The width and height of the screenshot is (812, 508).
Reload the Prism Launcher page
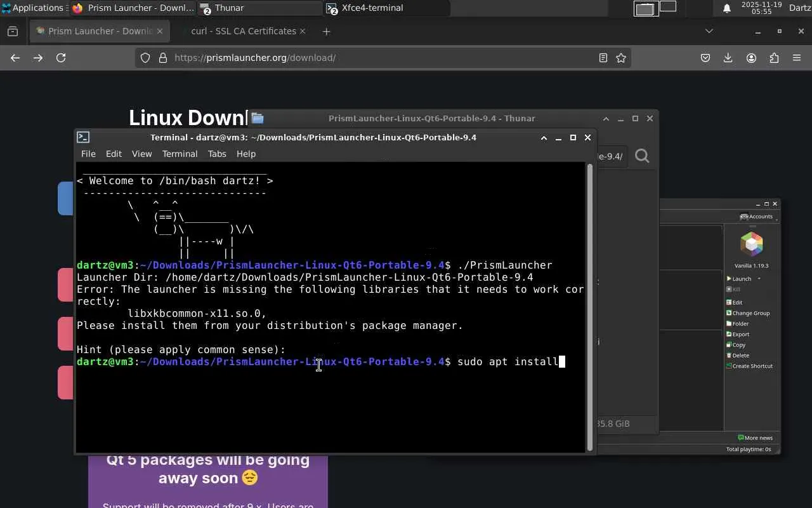pyautogui.click(x=61, y=58)
